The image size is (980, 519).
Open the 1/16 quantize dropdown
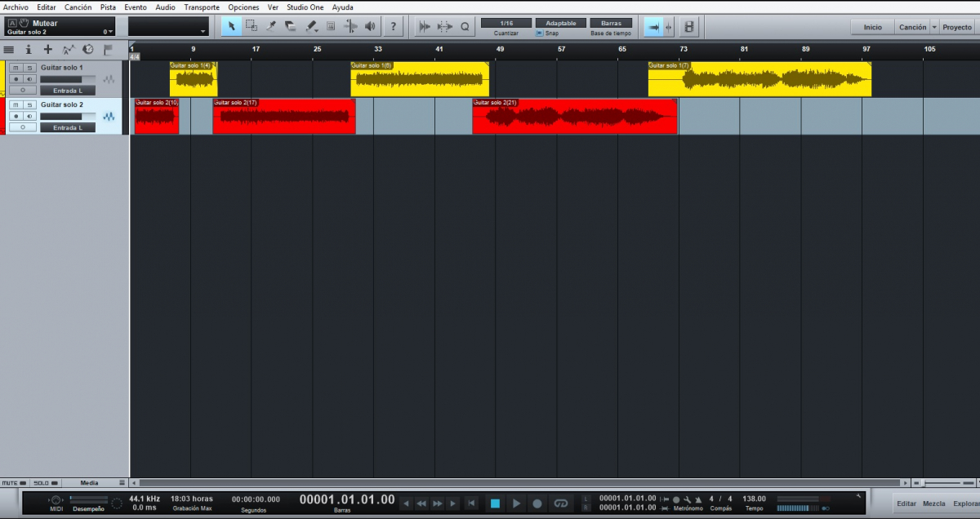pos(506,23)
